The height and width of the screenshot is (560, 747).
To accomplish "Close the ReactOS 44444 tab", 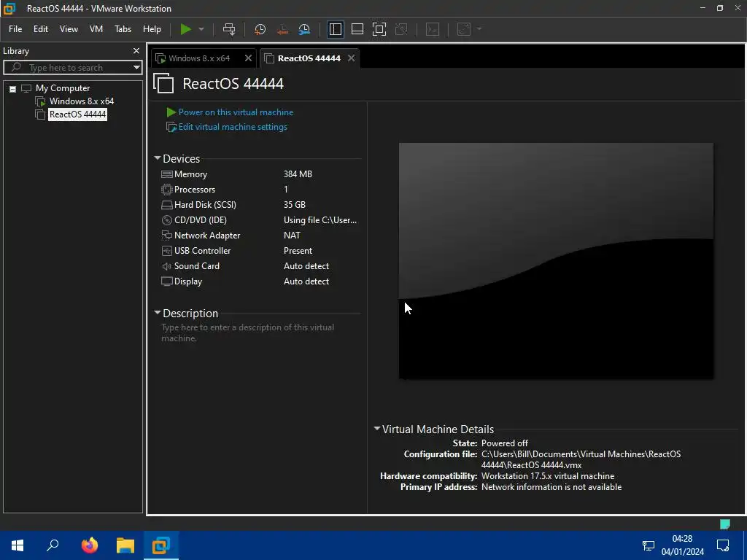I will click(x=351, y=58).
